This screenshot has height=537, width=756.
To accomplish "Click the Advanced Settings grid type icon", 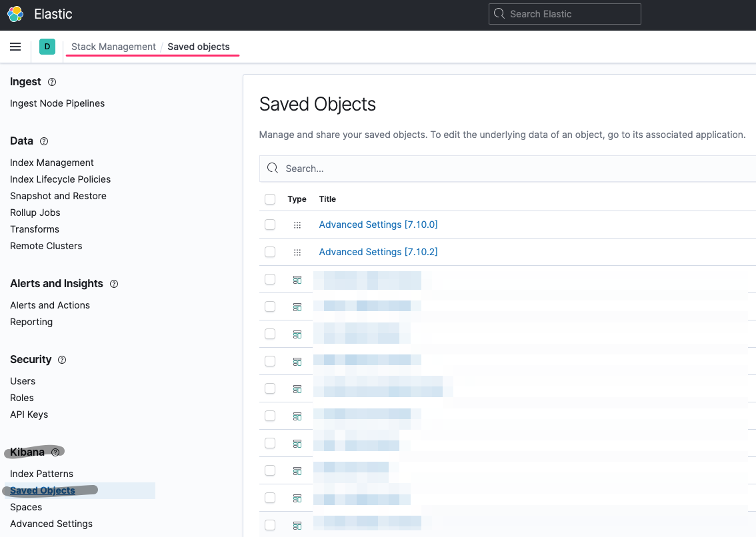I will [297, 225].
